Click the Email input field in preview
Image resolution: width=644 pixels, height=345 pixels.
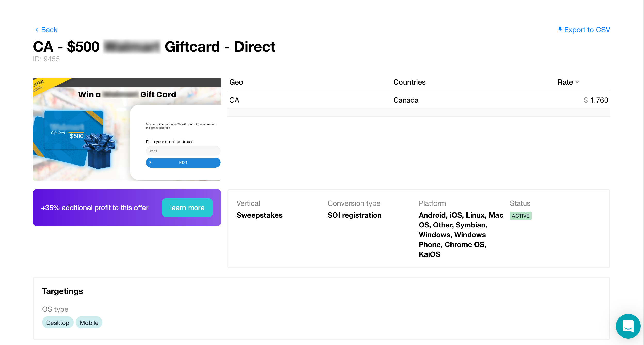pyautogui.click(x=183, y=151)
